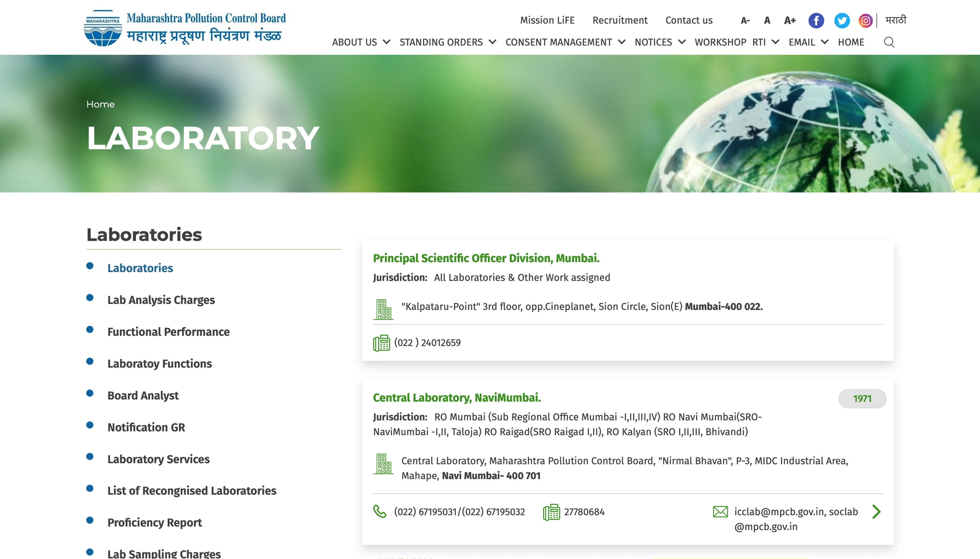Click the Central Laboratory phone icon

[x=379, y=511]
